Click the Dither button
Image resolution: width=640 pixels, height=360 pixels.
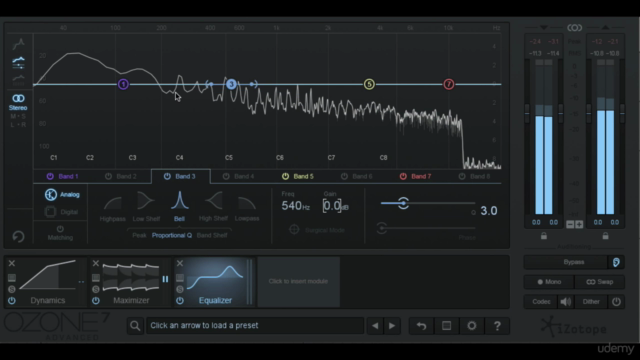(591, 302)
